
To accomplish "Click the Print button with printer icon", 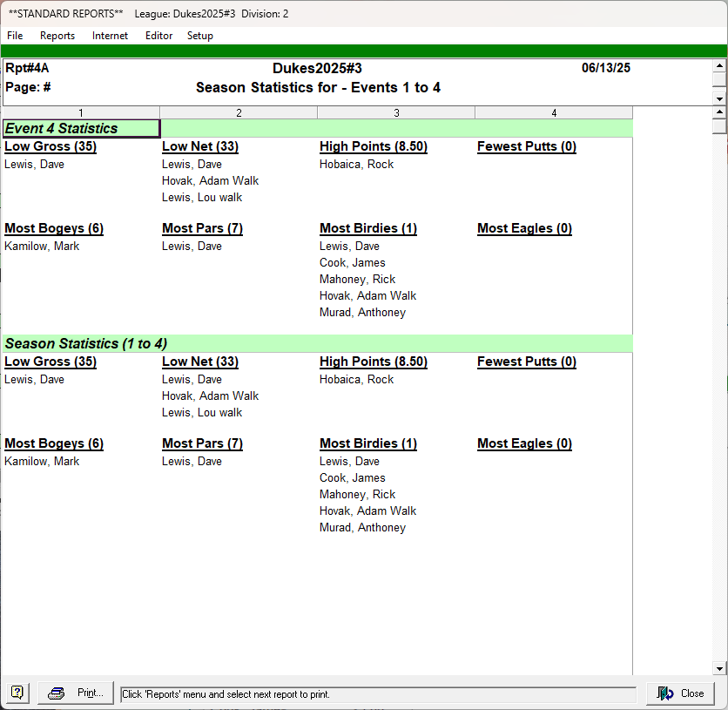I will 76,693.
